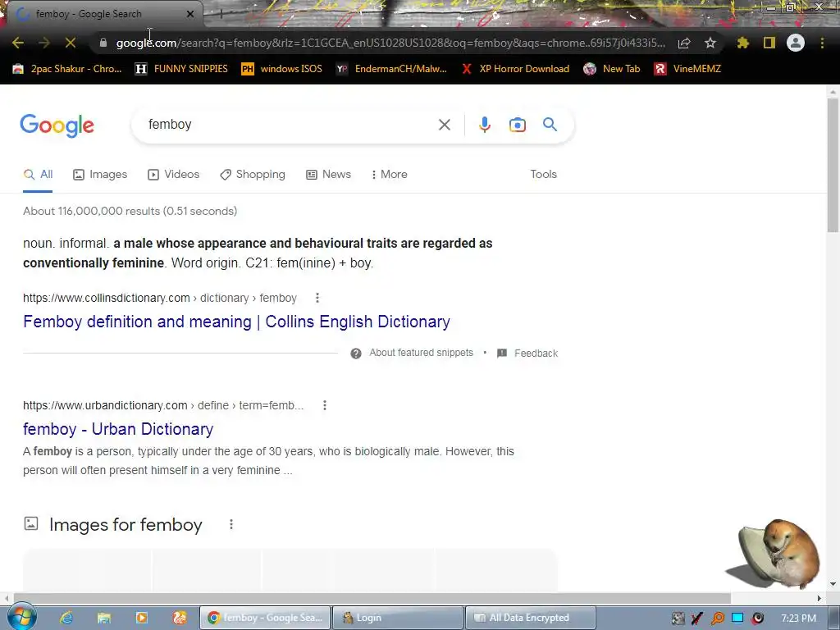The image size is (840, 630).
Task: Open the 2pac Shakur bookmark
Action: 67,69
